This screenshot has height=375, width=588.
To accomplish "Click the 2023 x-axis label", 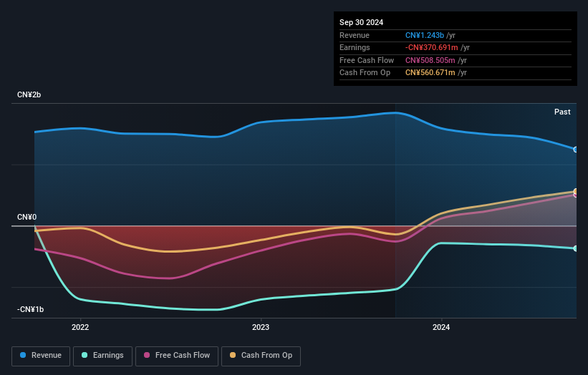I will click(261, 327).
